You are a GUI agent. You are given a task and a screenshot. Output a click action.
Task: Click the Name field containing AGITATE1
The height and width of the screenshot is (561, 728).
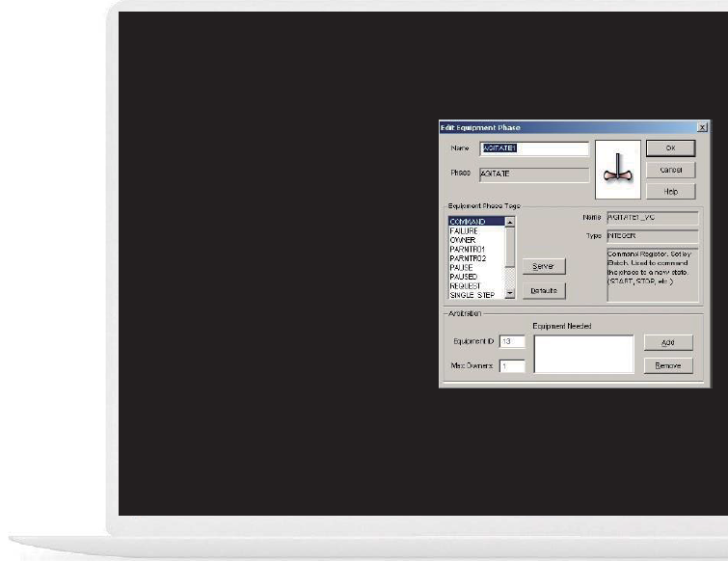click(533, 149)
